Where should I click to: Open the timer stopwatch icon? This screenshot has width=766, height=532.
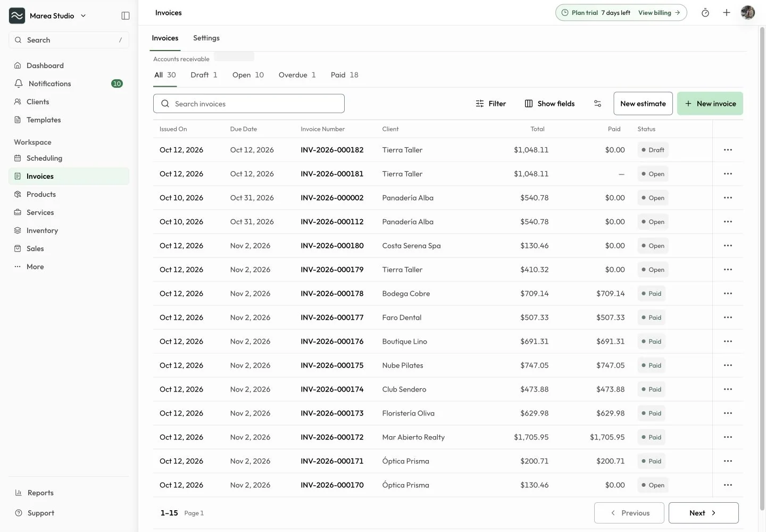[x=705, y=13]
